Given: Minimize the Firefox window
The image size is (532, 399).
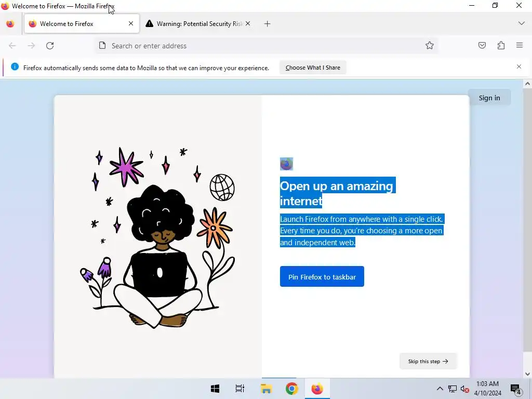Looking at the screenshot, I should tap(472, 5).
